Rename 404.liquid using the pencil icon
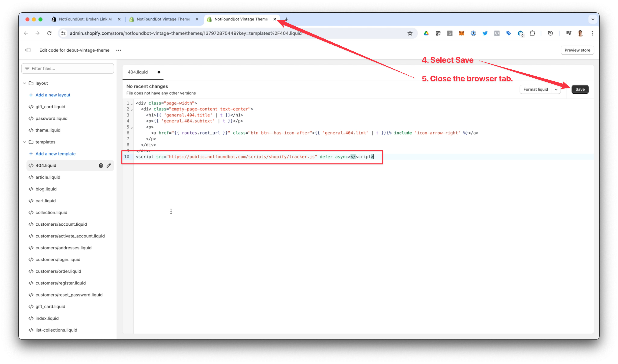This screenshot has width=618, height=364. (109, 165)
